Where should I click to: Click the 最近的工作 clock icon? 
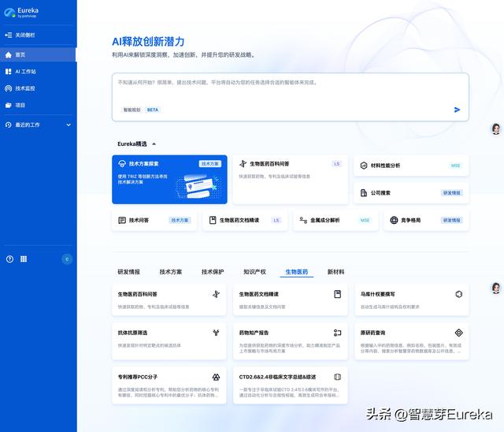[9, 125]
